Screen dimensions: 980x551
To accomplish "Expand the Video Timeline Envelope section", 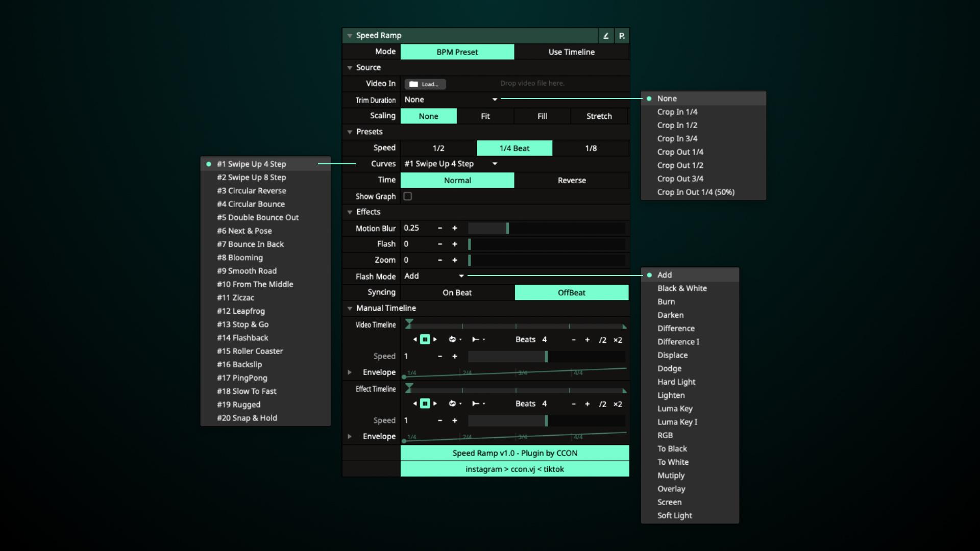I will pyautogui.click(x=350, y=372).
